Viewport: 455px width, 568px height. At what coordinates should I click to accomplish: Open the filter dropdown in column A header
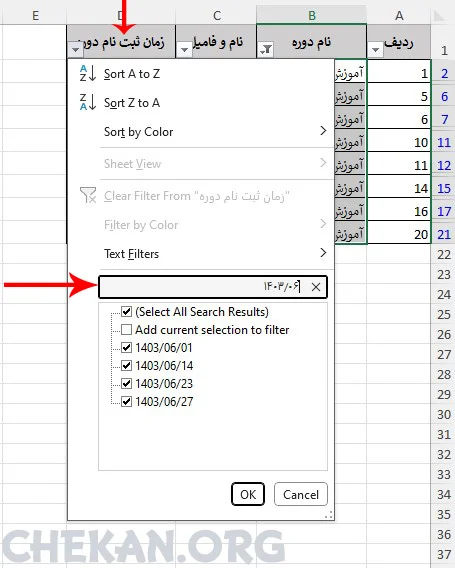[376, 50]
